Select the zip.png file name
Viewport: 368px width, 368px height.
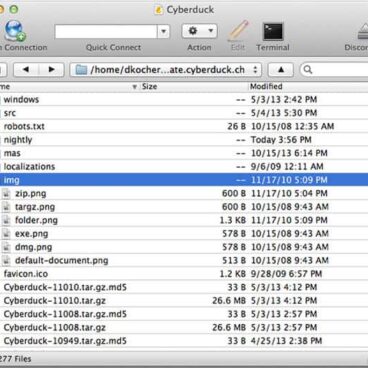point(31,194)
